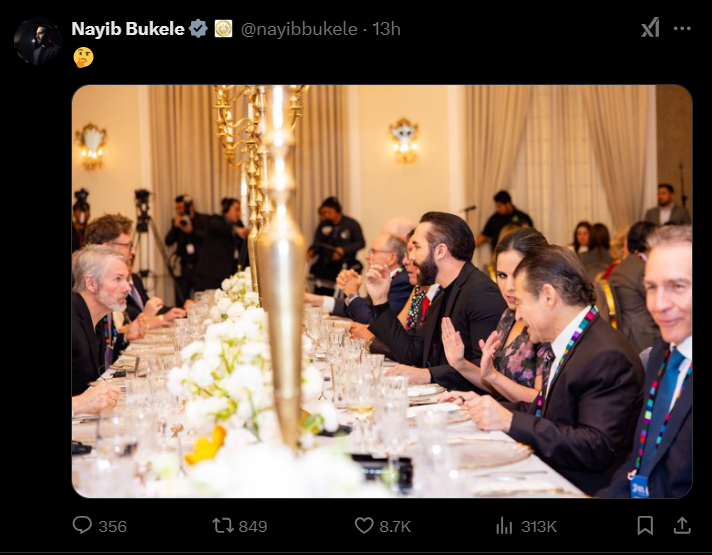This screenshot has height=555, width=712.
Task: Click the reply speech bubble icon
Action: pyautogui.click(x=83, y=525)
